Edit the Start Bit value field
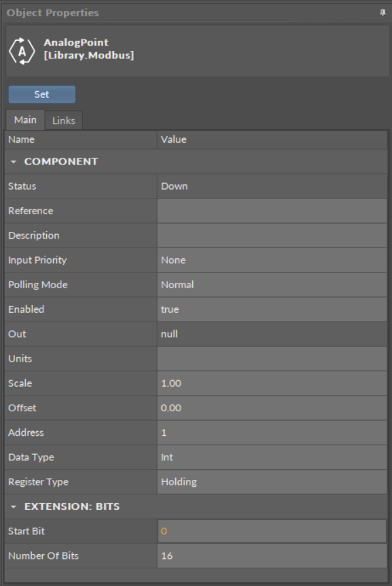Viewport: 392px width, 586px height. click(x=272, y=531)
